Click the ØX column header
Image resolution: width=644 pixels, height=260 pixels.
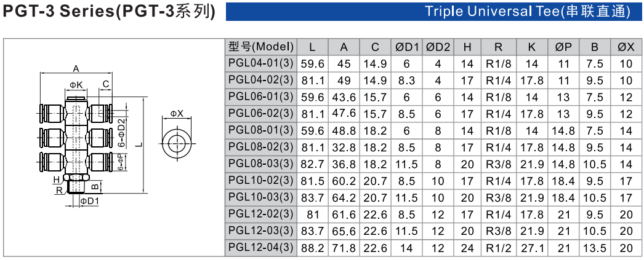coord(626,47)
